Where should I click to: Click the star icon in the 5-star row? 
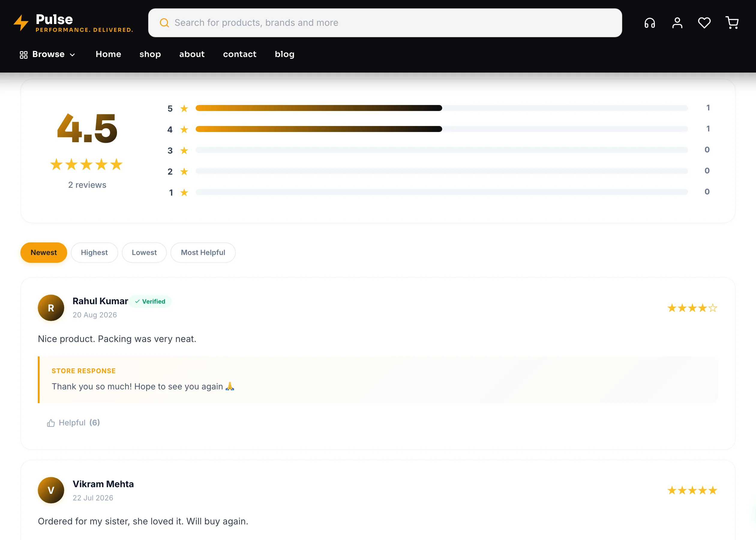184,108
